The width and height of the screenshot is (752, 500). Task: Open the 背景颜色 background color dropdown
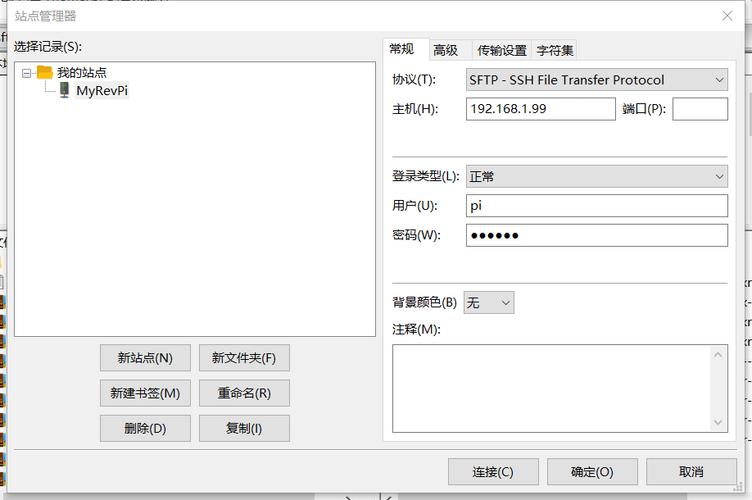pos(489,302)
